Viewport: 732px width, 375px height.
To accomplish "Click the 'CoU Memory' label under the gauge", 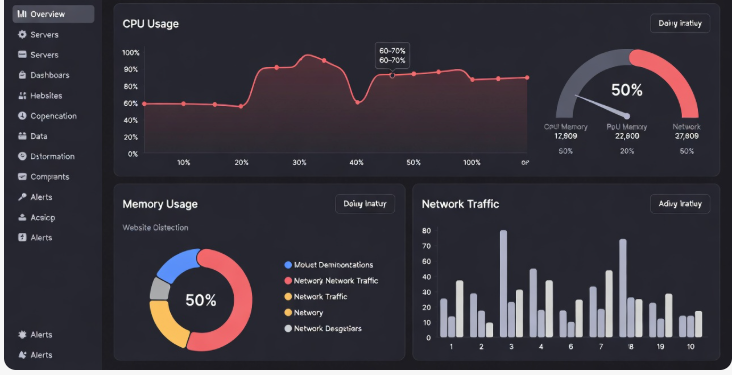I will (565, 127).
